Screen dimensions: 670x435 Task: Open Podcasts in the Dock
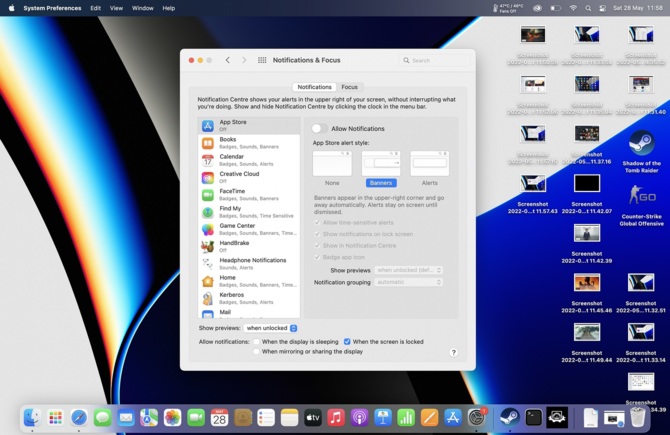[x=359, y=417]
